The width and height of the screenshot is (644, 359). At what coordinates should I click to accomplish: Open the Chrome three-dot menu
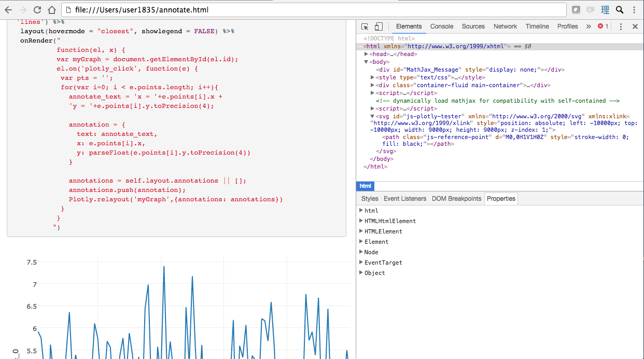(x=633, y=10)
